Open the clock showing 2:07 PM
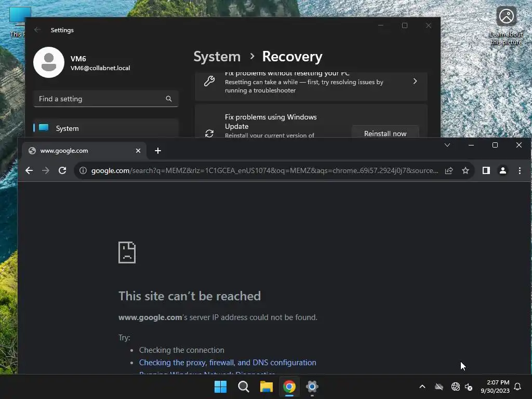This screenshot has height=399, width=532. click(495, 387)
